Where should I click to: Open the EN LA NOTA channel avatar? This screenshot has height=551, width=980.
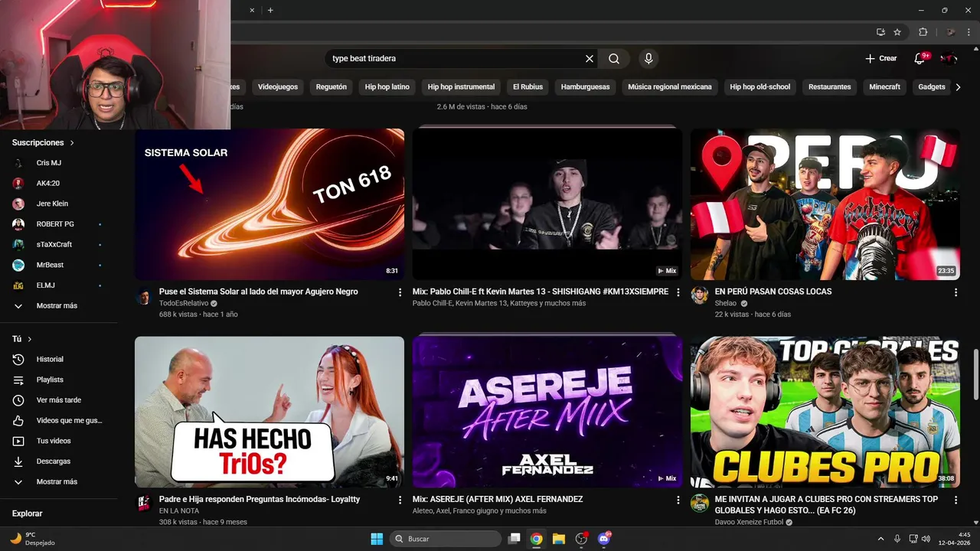coord(144,504)
